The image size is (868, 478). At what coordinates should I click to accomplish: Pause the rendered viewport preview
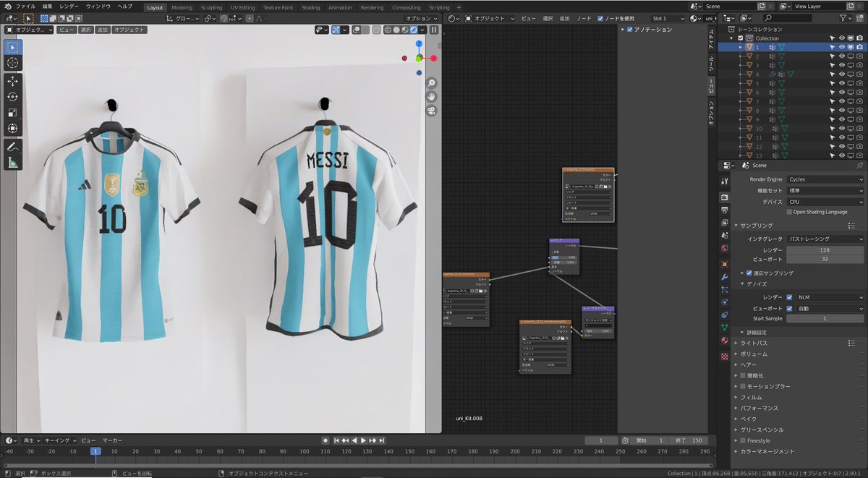click(x=434, y=30)
